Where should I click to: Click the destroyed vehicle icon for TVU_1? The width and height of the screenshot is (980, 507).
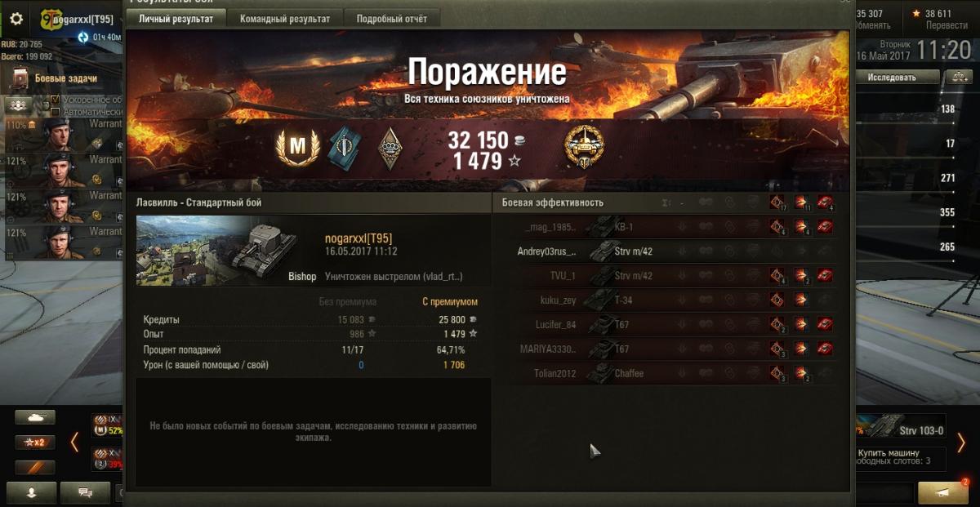(825, 276)
